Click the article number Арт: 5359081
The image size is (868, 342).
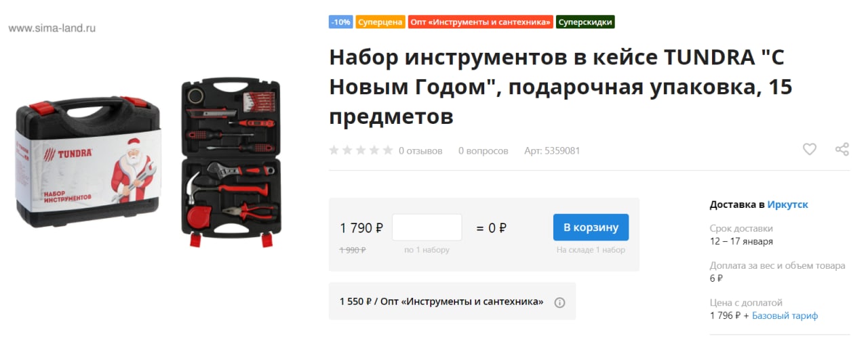coord(552,150)
